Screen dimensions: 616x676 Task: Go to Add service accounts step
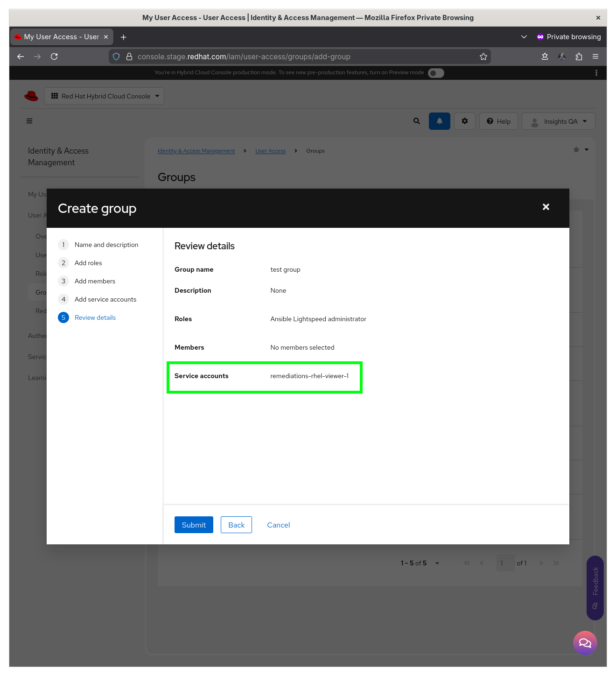click(x=105, y=299)
